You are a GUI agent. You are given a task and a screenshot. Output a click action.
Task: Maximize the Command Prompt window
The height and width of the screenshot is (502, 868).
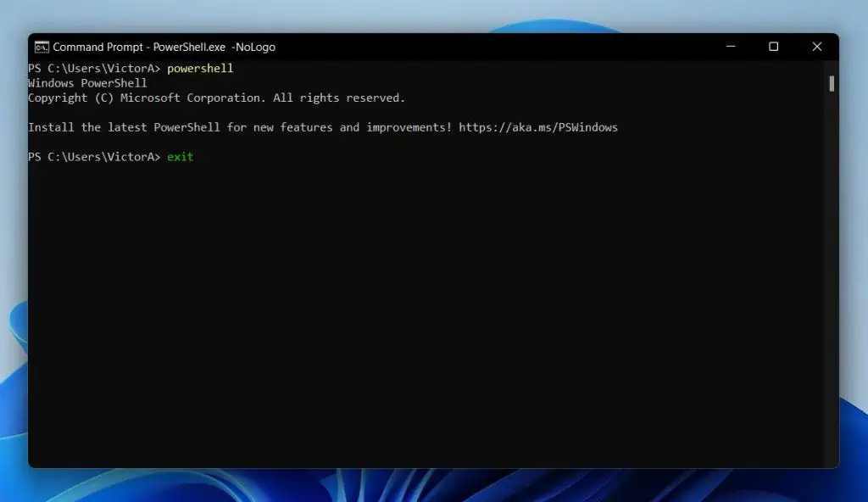click(773, 47)
